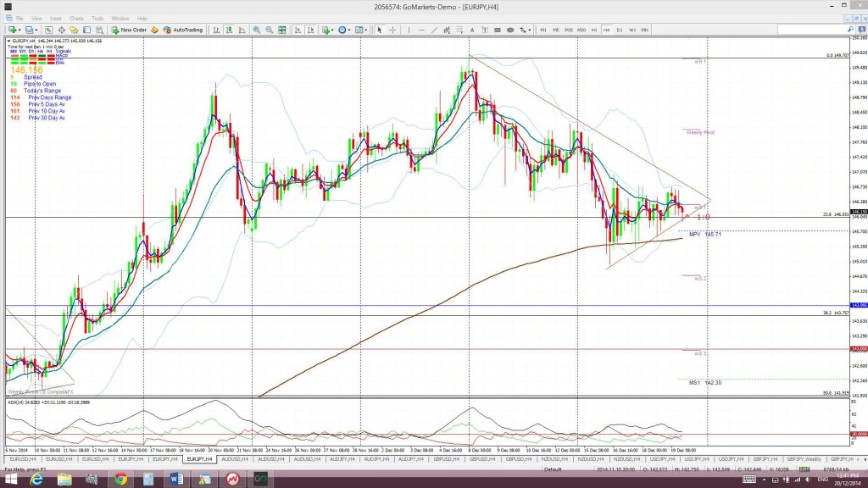This screenshot has height=488, width=868.
Task: Open the chart periods clock dropdown
Action: coord(344,30)
